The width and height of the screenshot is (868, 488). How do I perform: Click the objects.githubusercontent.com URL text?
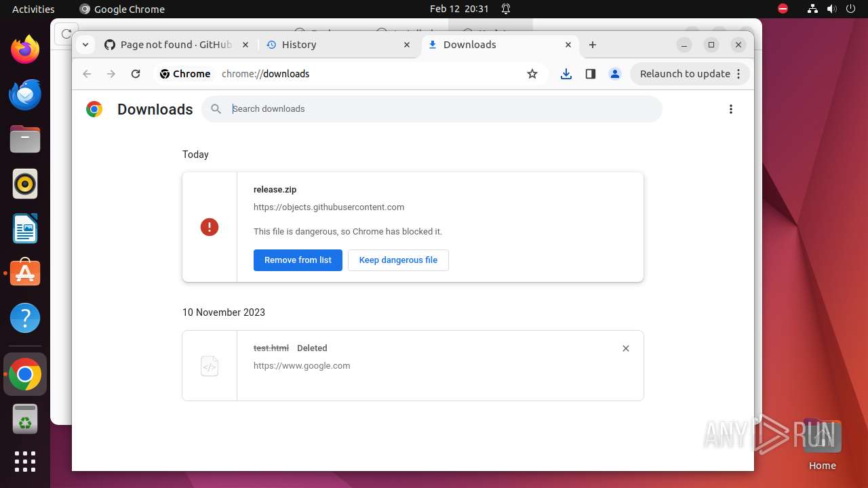[x=329, y=207]
